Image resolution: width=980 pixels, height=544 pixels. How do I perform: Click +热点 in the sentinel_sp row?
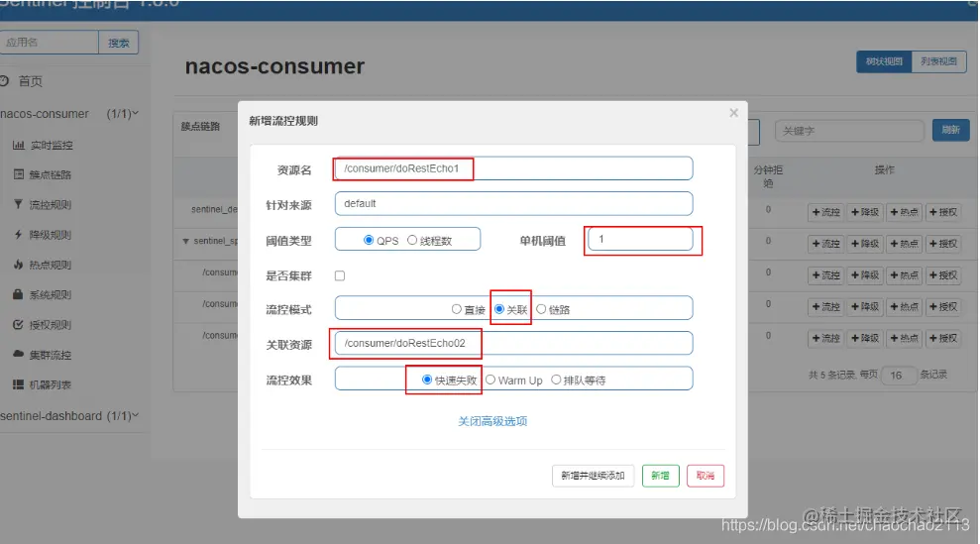coord(904,244)
